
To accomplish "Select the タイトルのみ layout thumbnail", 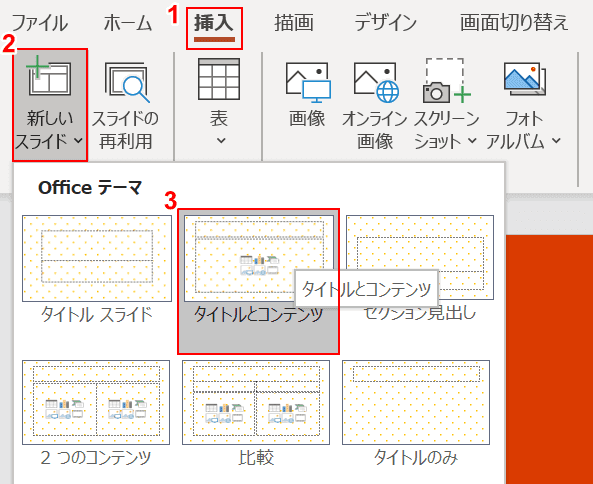I will pyautogui.click(x=416, y=402).
